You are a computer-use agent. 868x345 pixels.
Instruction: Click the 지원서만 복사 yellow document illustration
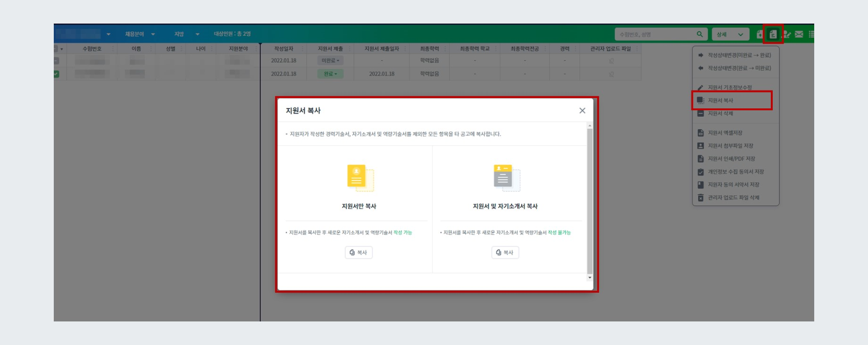coord(360,178)
